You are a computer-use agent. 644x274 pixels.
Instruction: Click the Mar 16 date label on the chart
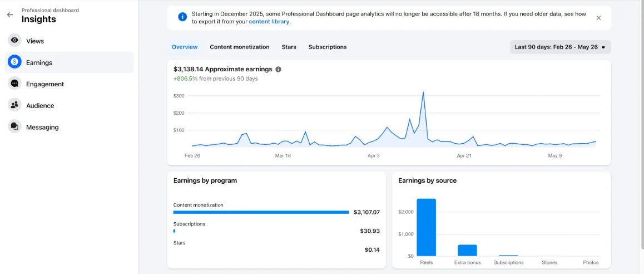pos(283,156)
